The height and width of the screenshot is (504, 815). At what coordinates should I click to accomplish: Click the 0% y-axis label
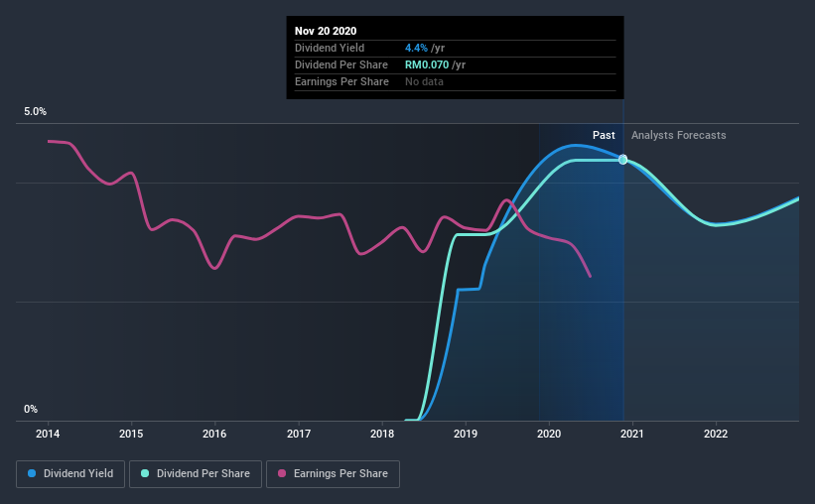(31, 409)
